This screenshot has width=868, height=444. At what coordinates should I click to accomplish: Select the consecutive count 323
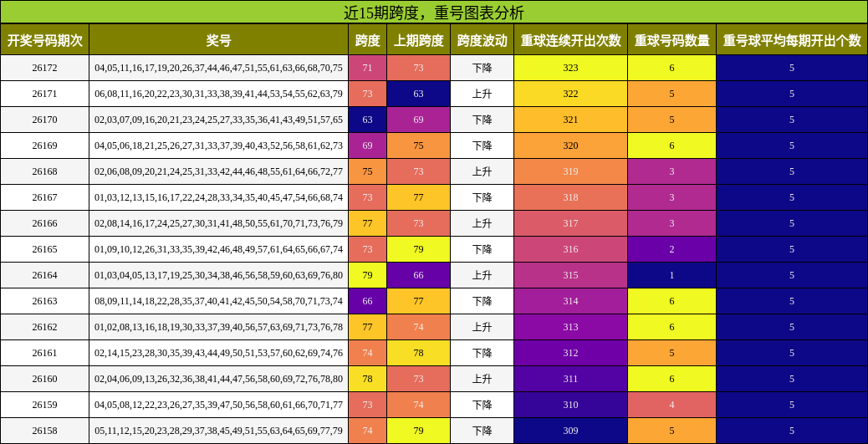571,68
